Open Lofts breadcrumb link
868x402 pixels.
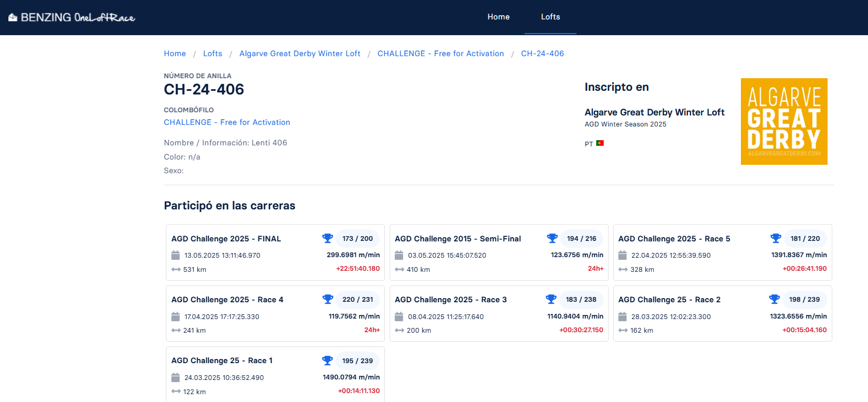(x=213, y=54)
